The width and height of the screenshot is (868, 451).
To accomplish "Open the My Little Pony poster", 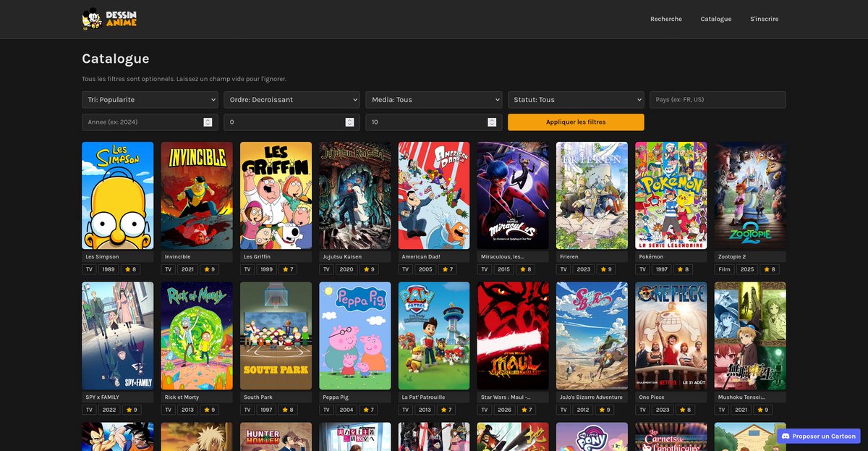I will (x=592, y=437).
